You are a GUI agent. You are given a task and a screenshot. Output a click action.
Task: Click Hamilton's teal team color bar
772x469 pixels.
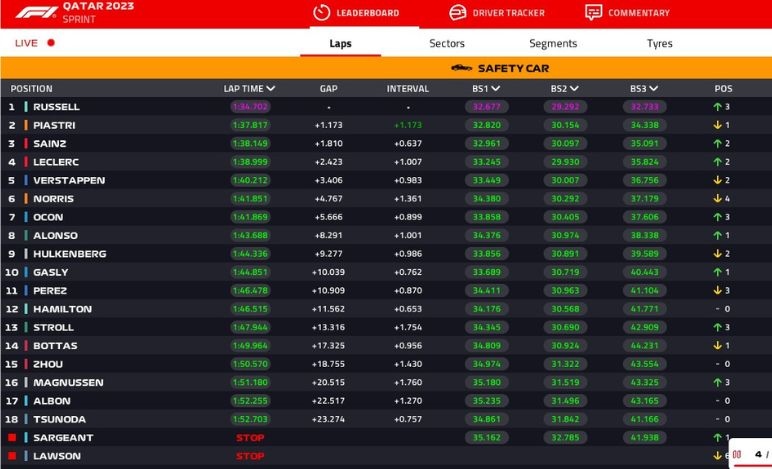tap(26, 309)
